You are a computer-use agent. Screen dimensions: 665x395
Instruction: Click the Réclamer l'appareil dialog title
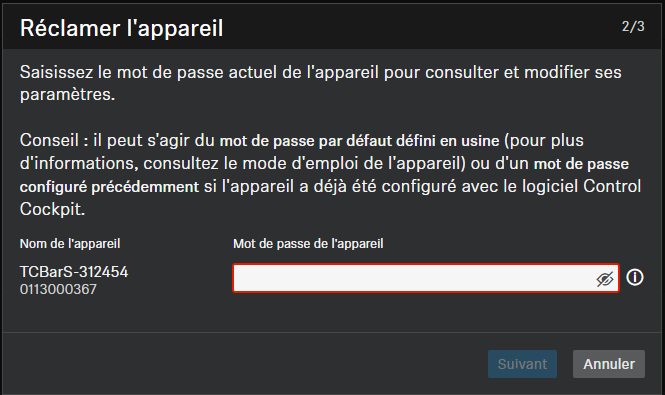coord(121,28)
